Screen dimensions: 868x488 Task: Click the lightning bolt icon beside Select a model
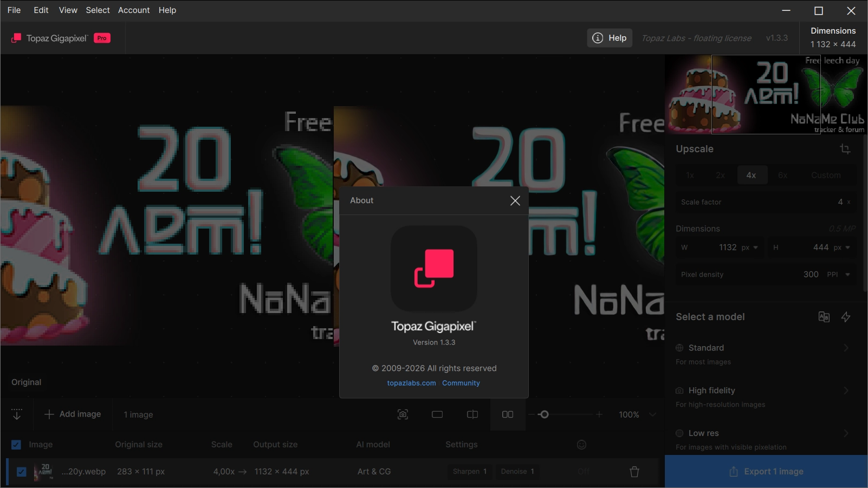846,317
